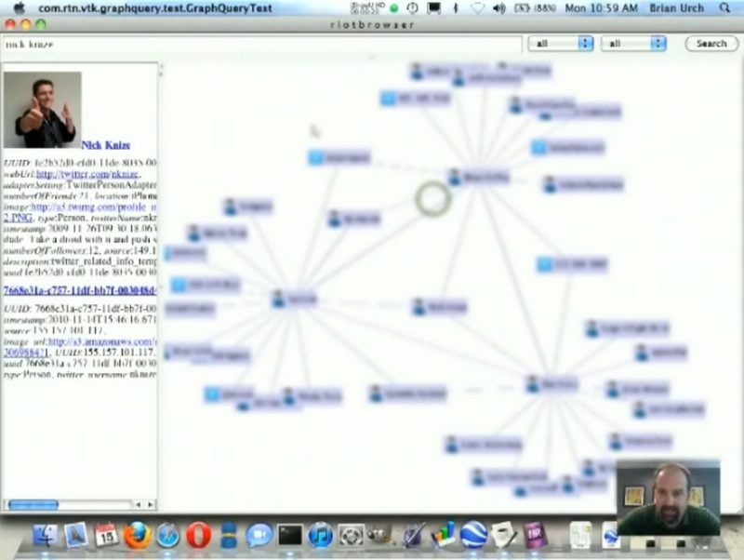Screen dimensions: 744x560
Task: Open the Brian Urch user menu
Action: pyautogui.click(x=677, y=7)
